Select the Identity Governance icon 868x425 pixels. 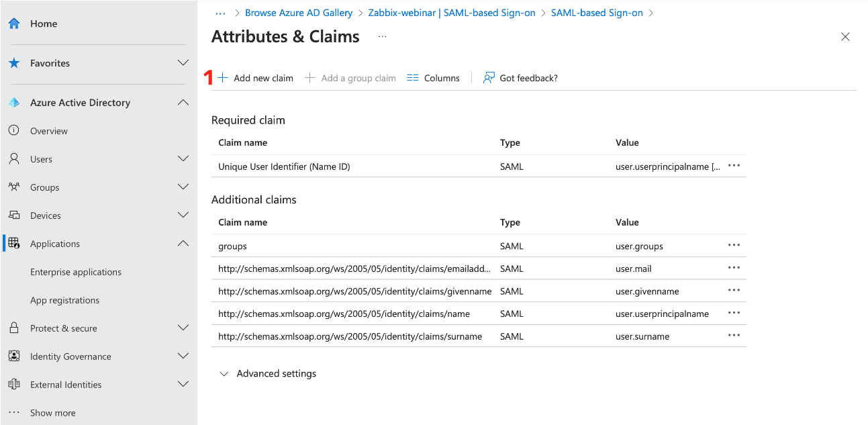[x=13, y=356]
